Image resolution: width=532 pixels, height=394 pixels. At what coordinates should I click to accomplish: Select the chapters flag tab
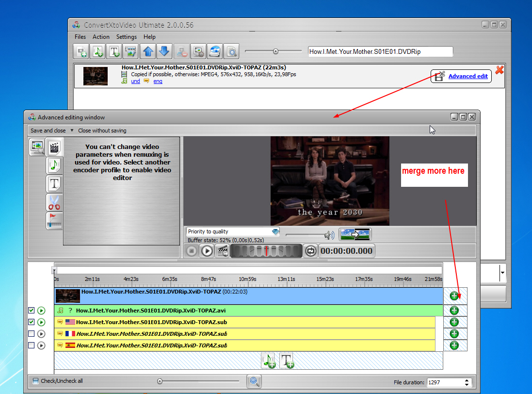(x=54, y=221)
